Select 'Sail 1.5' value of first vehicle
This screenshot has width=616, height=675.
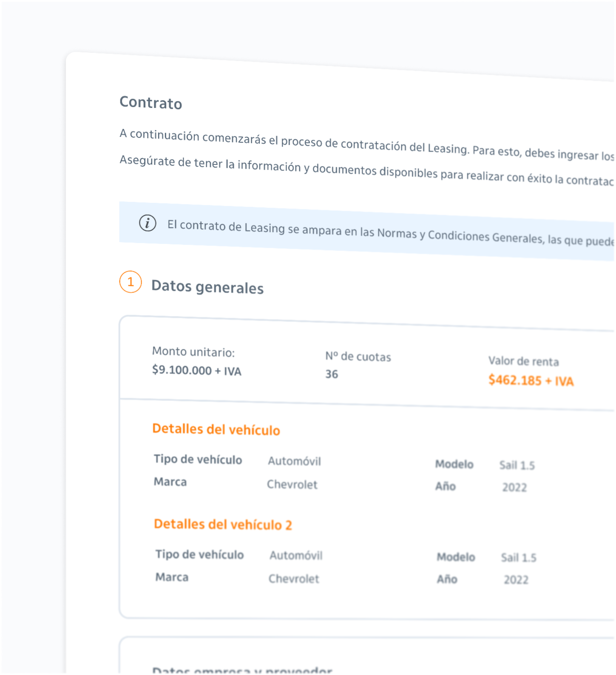pos(517,465)
